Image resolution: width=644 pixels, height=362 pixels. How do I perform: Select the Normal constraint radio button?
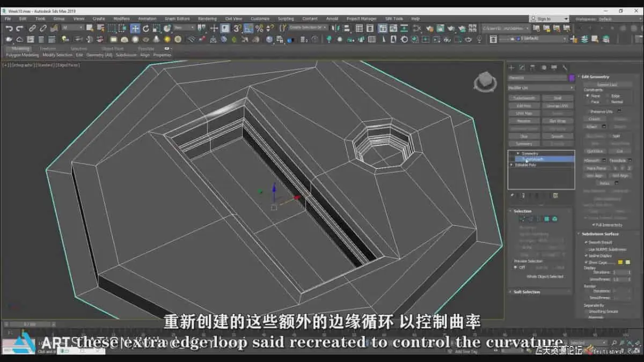point(608,101)
